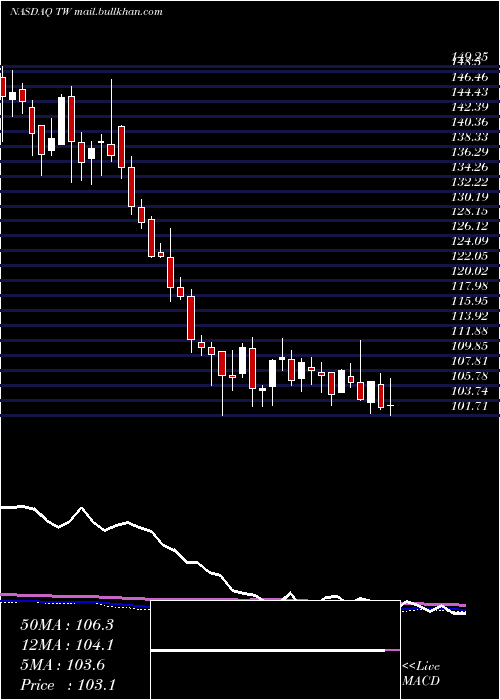Click the 12MA : 104.1 reading

click(x=67, y=645)
